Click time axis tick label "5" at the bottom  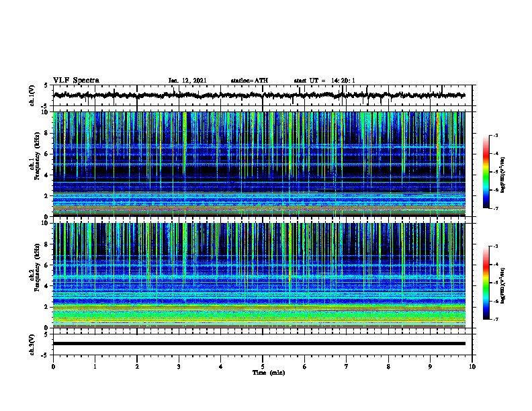[263, 367]
